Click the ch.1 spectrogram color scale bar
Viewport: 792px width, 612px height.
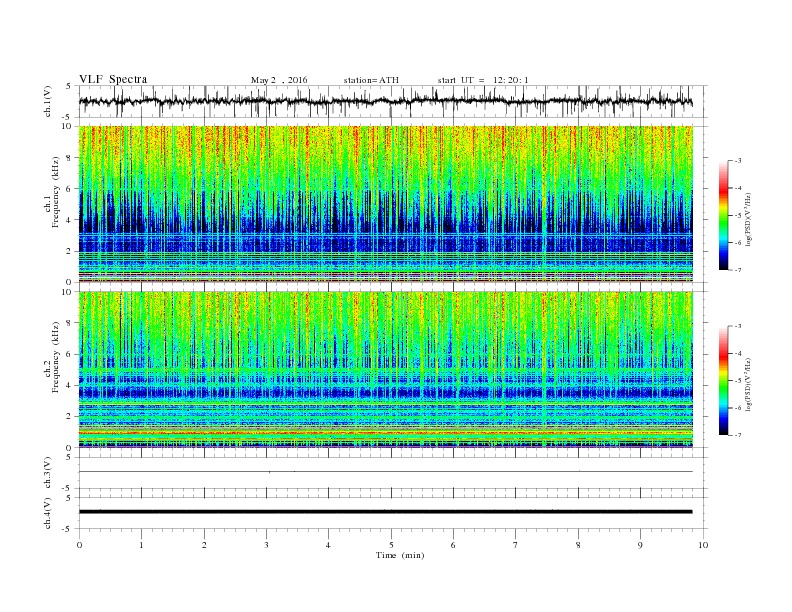(x=723, y=216)
